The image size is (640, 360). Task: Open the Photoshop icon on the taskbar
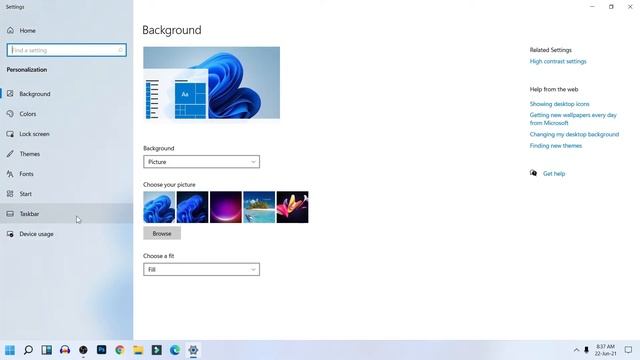tap(102, 350)
